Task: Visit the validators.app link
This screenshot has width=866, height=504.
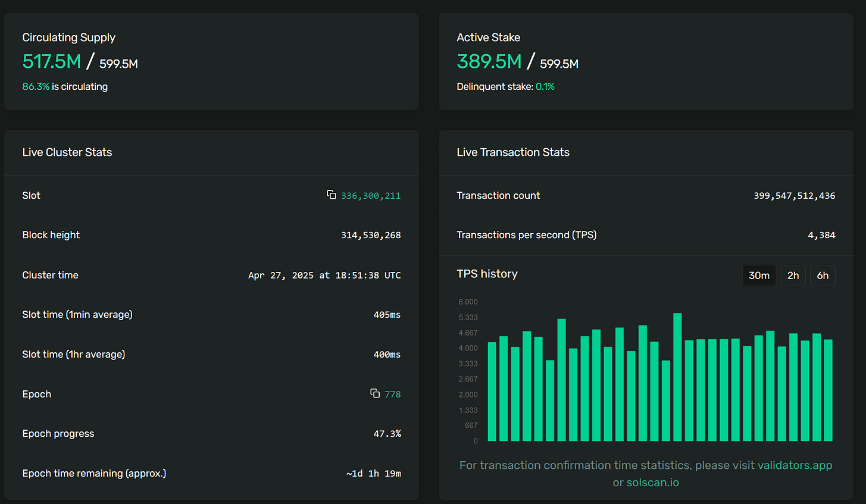Action: click(x=795, y=465)
